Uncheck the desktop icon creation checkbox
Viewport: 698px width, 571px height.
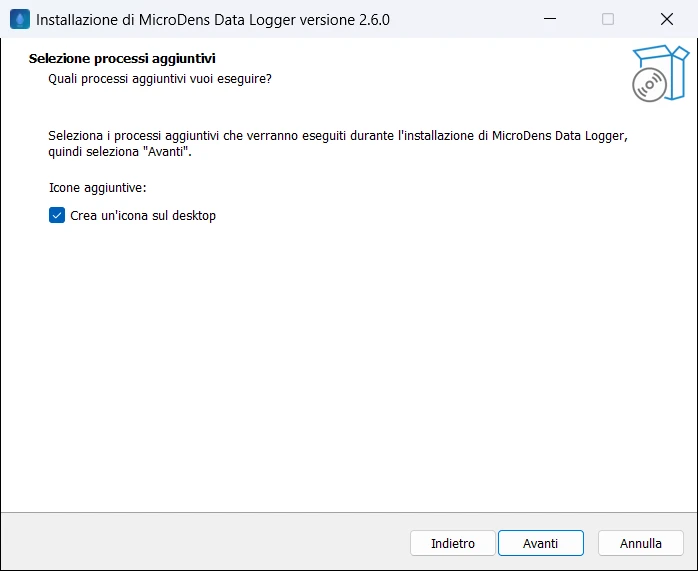(x=57, y=215)
